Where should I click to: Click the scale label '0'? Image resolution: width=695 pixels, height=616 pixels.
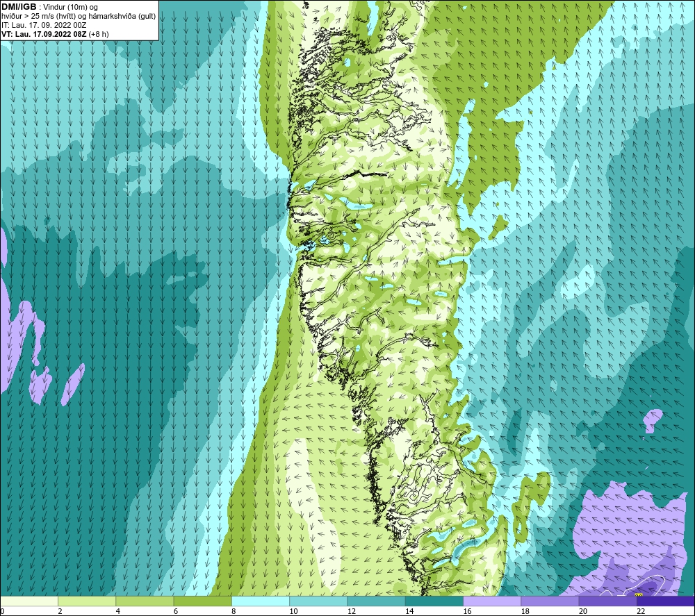pyautogui.click(x=2, y=611)
